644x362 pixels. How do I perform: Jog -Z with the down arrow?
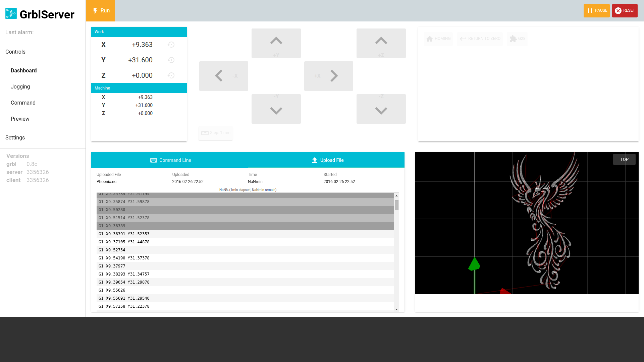[x=381, y=109]
